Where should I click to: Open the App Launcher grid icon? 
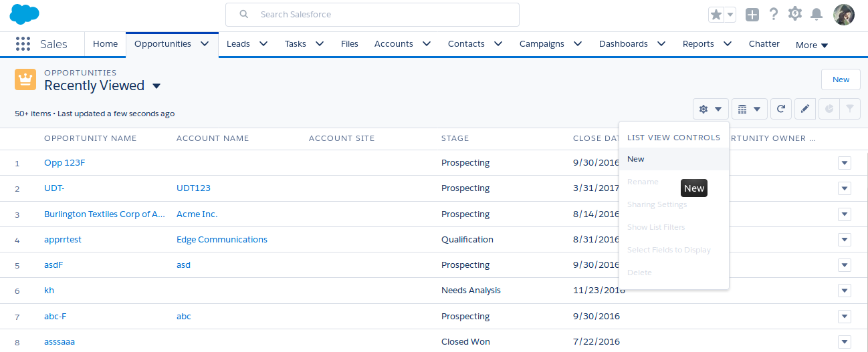tap(23, 44)
